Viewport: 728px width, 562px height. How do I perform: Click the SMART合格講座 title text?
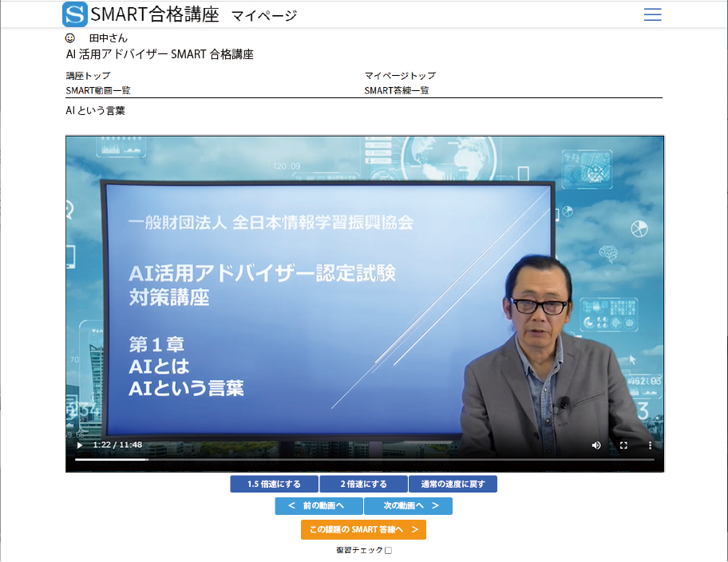tap(155, 15)
